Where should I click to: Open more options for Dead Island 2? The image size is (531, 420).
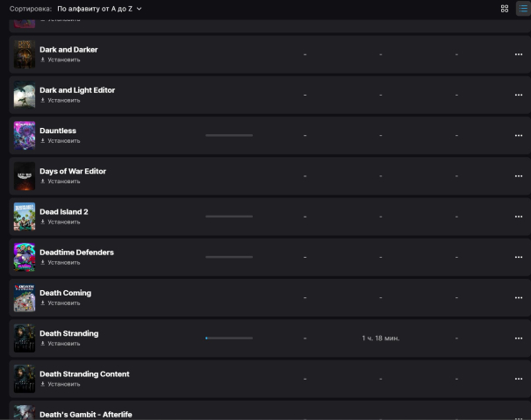click(518, 217)
